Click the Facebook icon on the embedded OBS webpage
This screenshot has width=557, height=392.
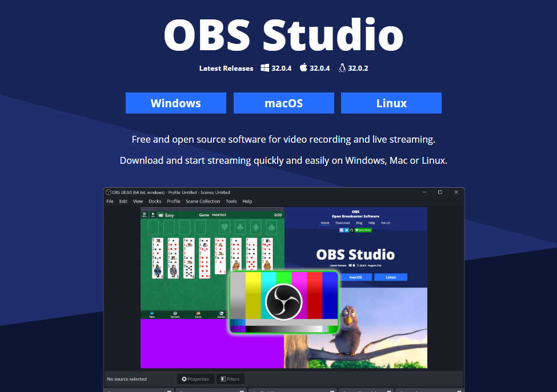(341, 230)
